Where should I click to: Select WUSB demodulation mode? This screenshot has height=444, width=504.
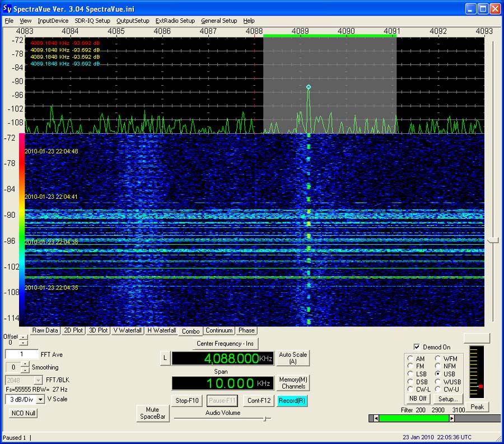[x=437, y=382]
